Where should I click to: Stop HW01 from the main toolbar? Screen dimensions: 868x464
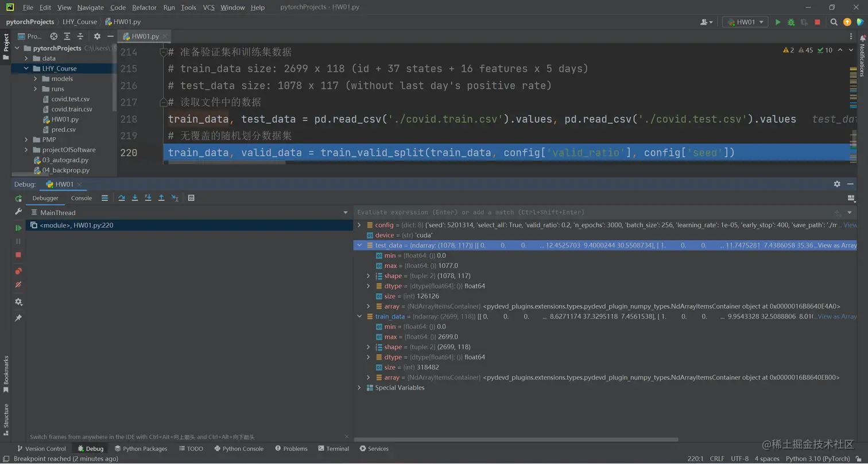pos(817,22)
